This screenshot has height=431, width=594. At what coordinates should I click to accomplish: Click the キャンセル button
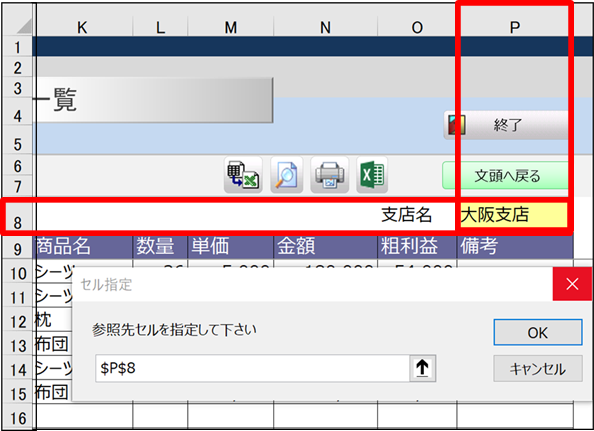tap(538, 369)
